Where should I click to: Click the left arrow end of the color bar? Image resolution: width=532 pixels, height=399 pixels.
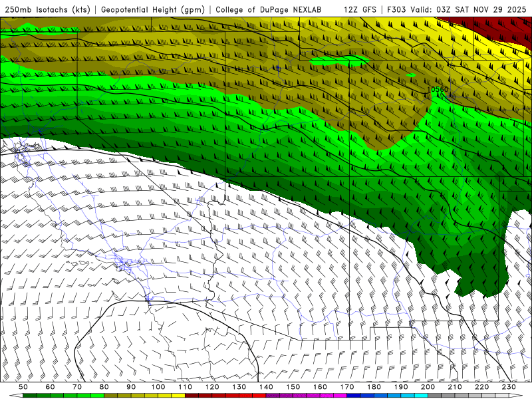[16, 396]
